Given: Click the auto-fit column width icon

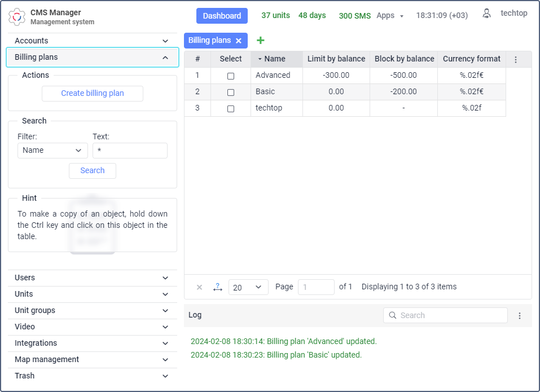Looking at the screenshot, I should point(218,287).
